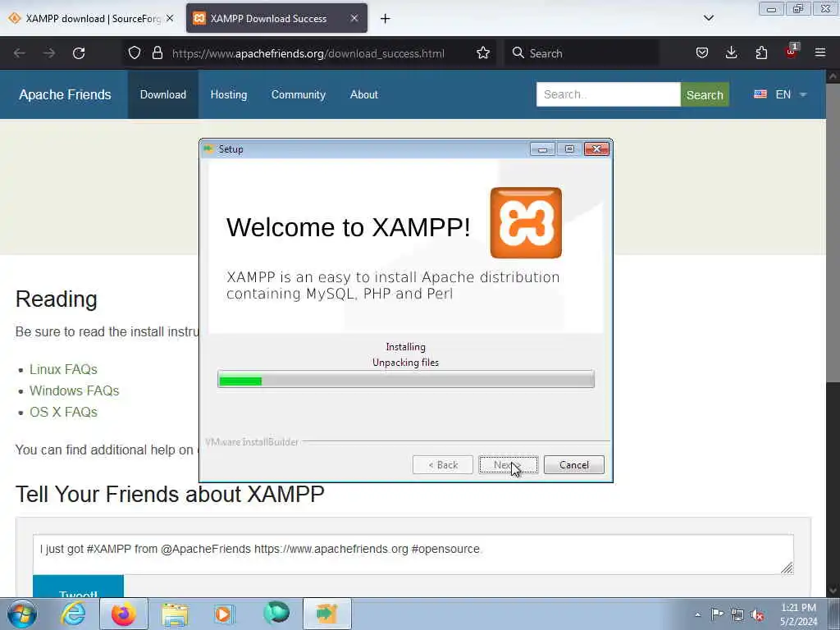Image resolution: width=840 pixels, height=630 pixels.
Task: Click the tweet box resize grip
Action: point(787,568)
